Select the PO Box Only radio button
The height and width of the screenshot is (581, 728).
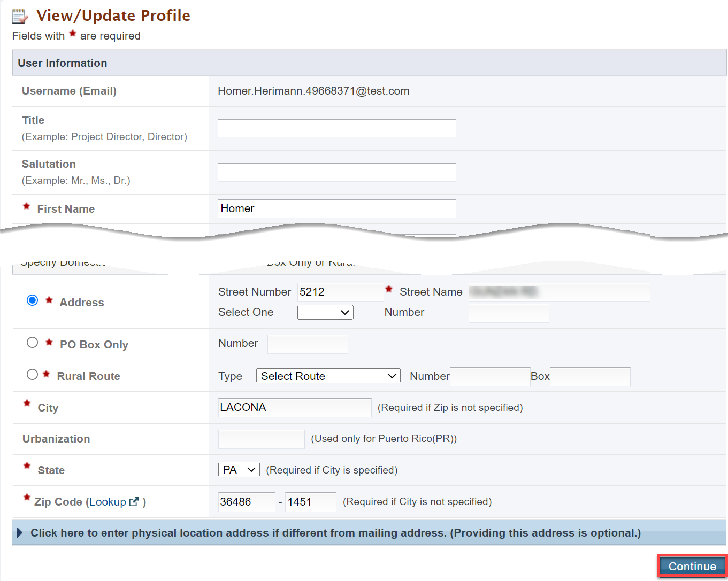pos(33,343)
